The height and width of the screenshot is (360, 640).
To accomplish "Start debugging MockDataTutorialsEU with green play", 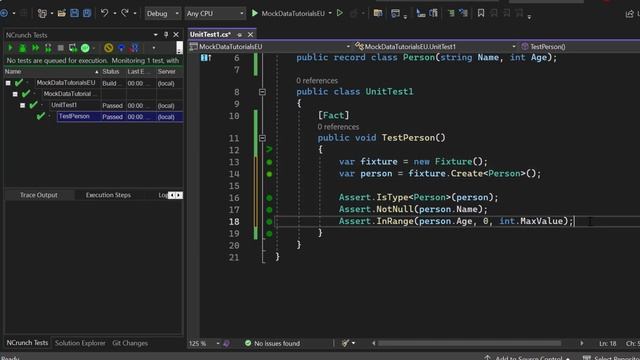I will click(x=255, y=13).
